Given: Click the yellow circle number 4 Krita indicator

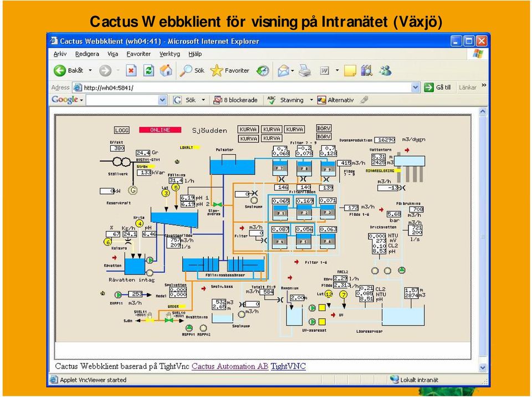Looking at the screenshot, I should [140, 223].
